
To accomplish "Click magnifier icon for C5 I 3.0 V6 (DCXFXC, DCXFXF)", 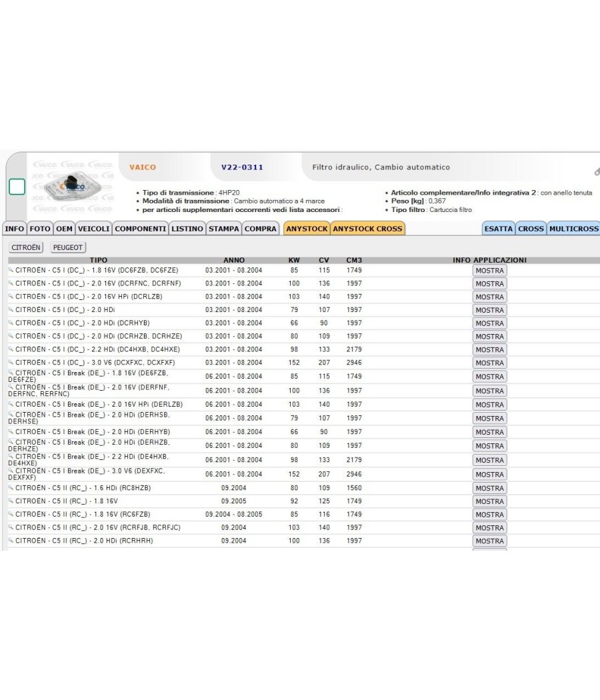I will 11,362.
